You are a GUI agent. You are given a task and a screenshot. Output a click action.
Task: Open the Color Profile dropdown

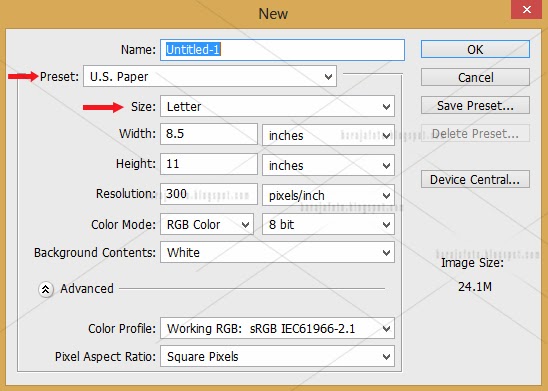tap(277, 328)
